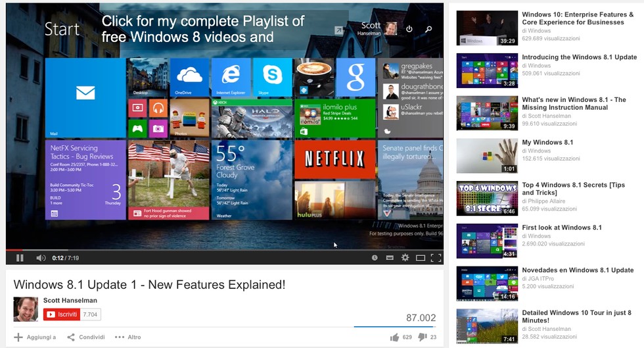
Task: Pause the video playback
Action: click(19, 258)
